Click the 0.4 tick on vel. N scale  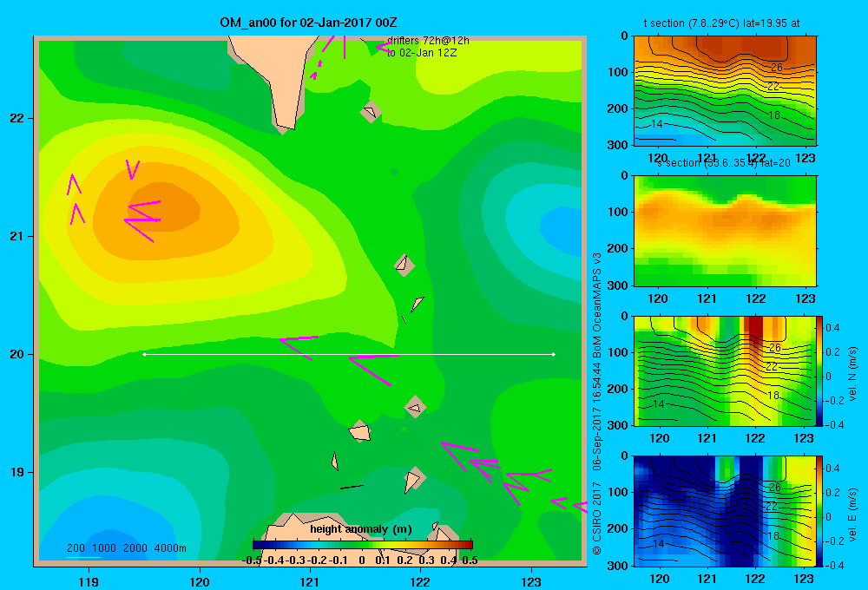tap(832, 328)
